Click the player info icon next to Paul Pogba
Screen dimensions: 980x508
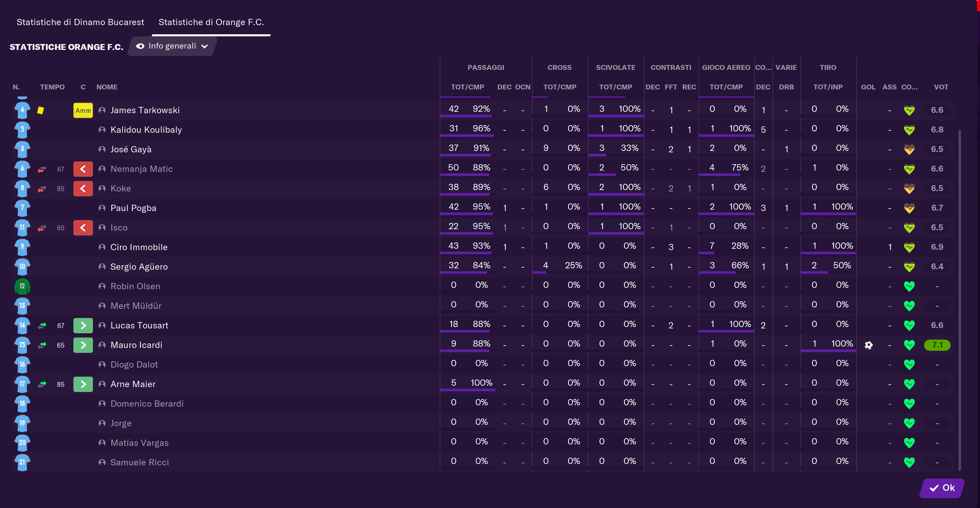point(102,208)
